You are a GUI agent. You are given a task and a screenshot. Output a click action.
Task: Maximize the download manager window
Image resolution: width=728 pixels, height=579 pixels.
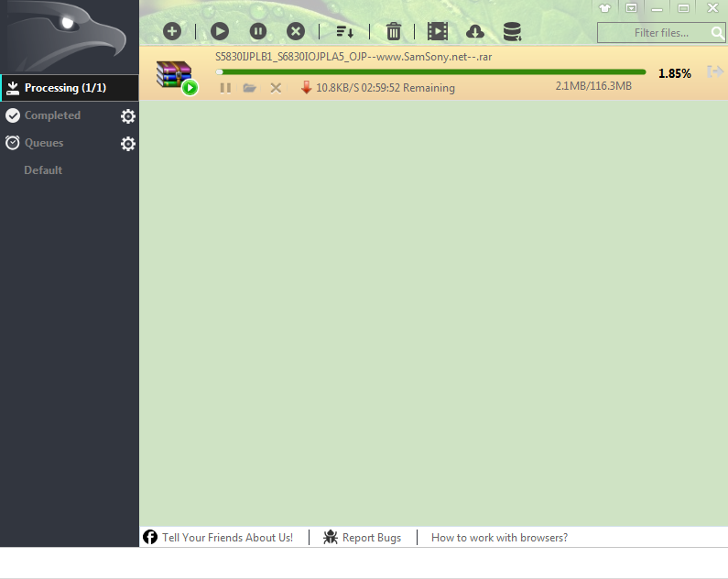point(683,8)
